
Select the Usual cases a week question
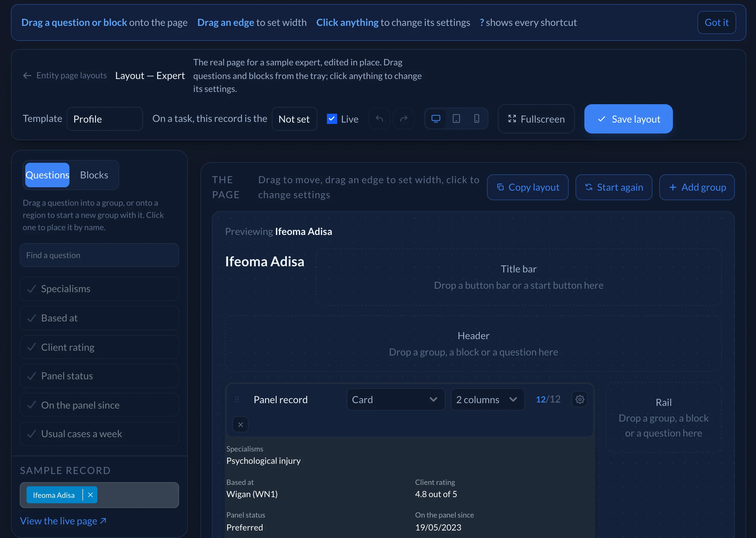click(99, 434)
